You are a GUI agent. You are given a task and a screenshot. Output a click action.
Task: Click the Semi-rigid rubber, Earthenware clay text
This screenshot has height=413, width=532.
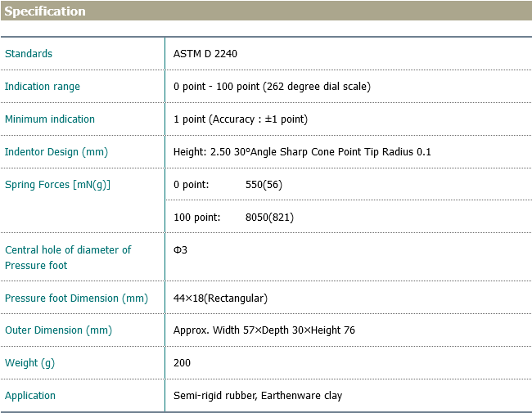coord(258,396)
